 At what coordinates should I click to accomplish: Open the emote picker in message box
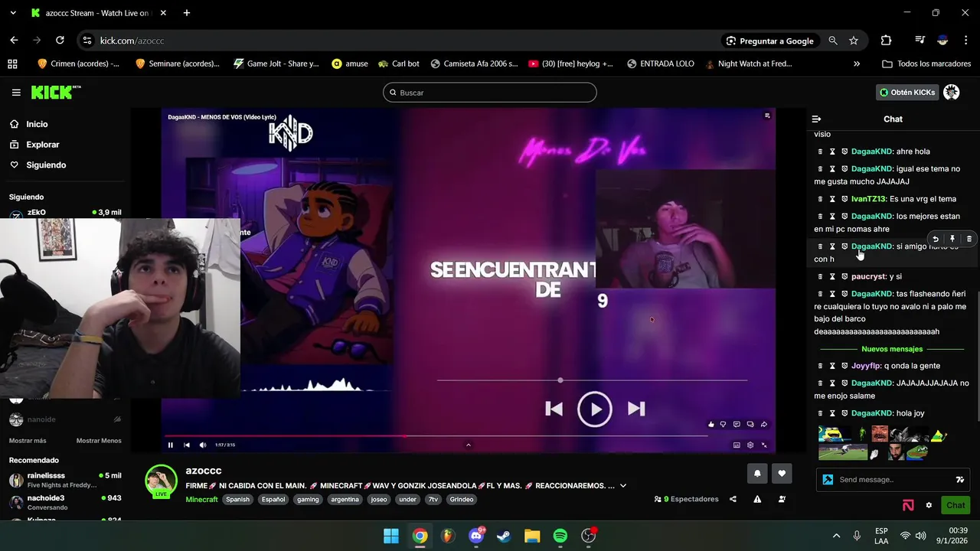point(960,480)
